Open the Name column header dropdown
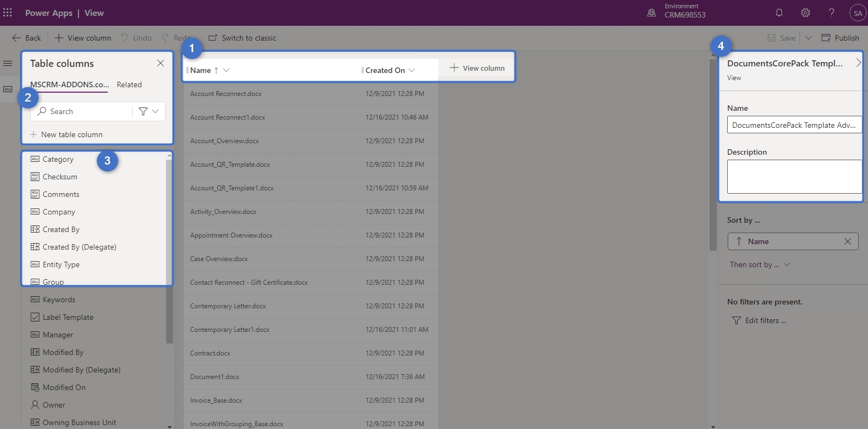Screen dimensions: 868x429 tap(226, 70)
